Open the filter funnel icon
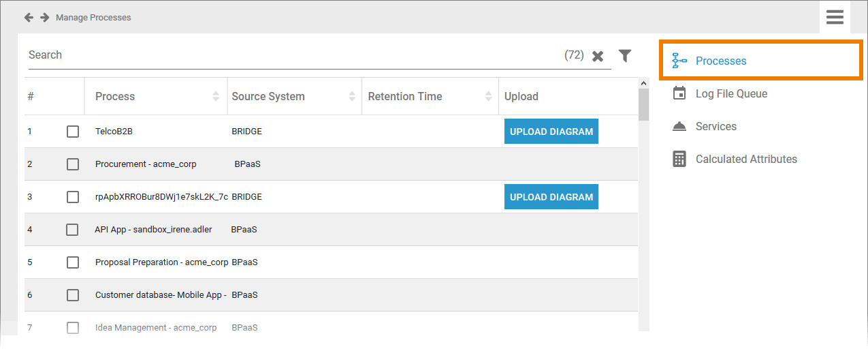The width and height of the screenshot is (868, 349). pos(625,55)
